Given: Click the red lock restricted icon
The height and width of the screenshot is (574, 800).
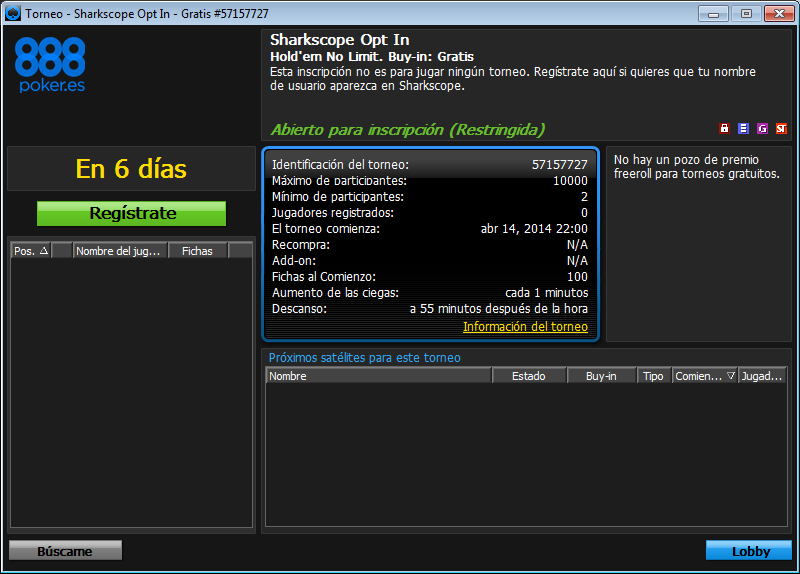Looking at the screenshot, I should point(724,129).
